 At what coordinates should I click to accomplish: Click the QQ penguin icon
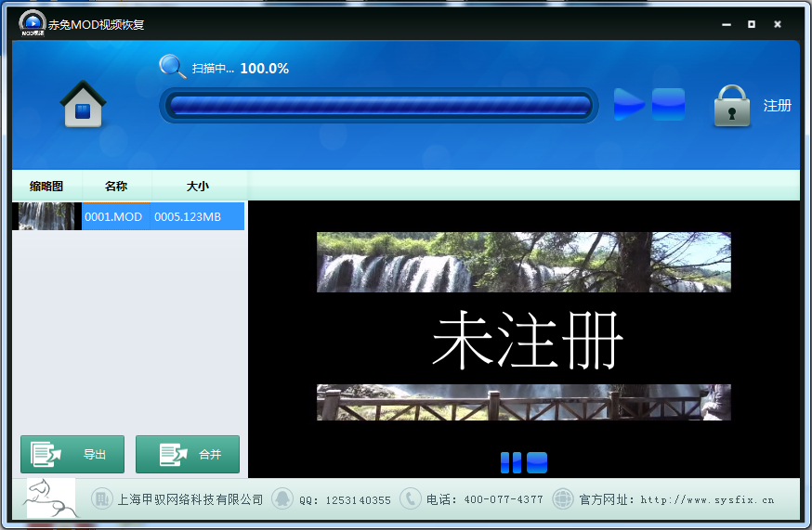(282, 499)
